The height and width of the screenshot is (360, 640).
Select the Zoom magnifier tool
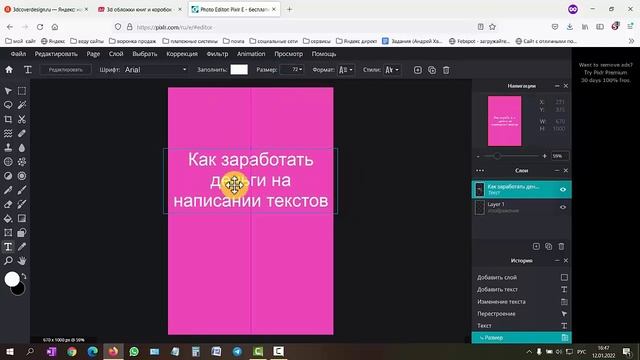[x=8, y=260]
